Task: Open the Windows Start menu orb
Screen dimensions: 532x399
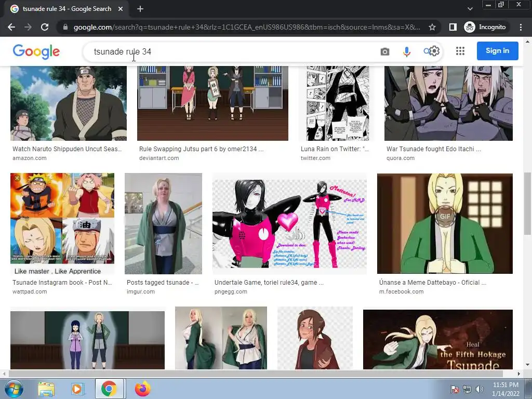Action: (x=14, y=389)
